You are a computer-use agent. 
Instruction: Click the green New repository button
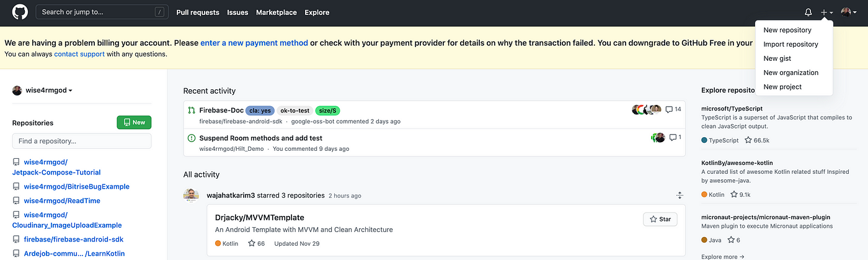[x=134, y=122]
